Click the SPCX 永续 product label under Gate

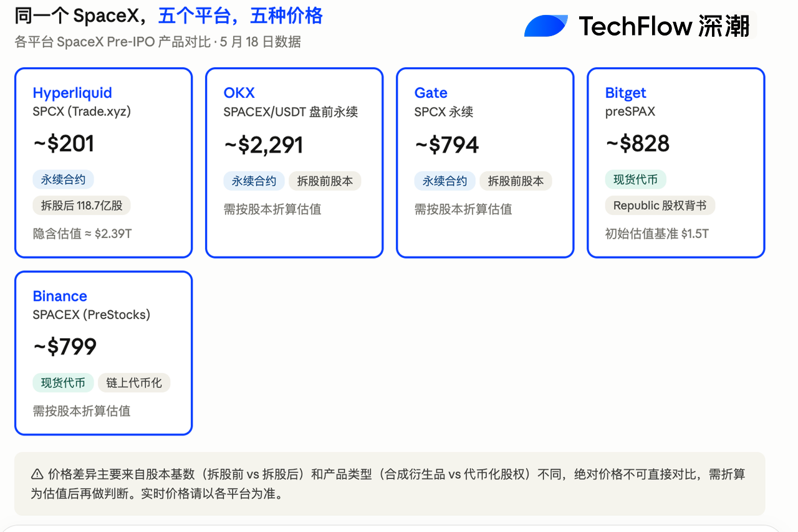pyautogui.click(x=444, y=112)
